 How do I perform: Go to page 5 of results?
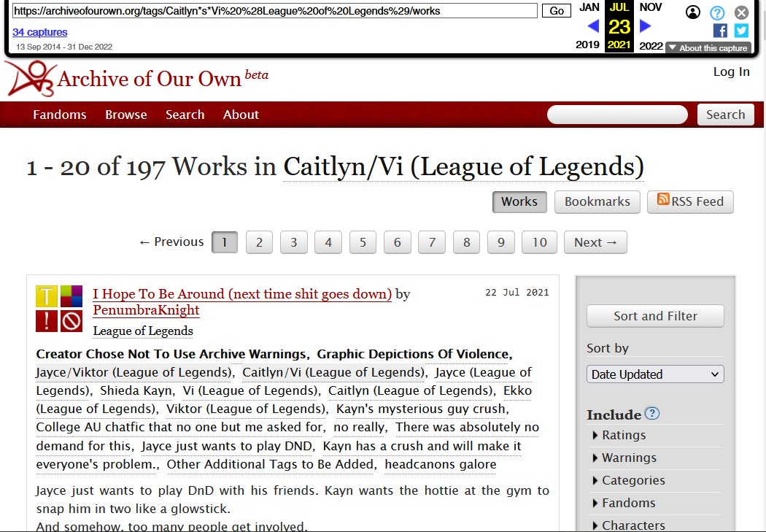click(363, 242)
